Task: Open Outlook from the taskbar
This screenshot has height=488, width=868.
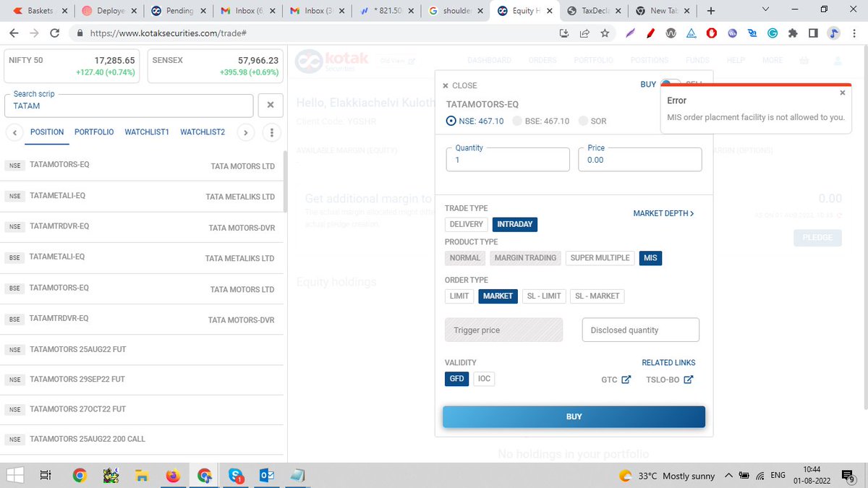Action: (267, 476)
